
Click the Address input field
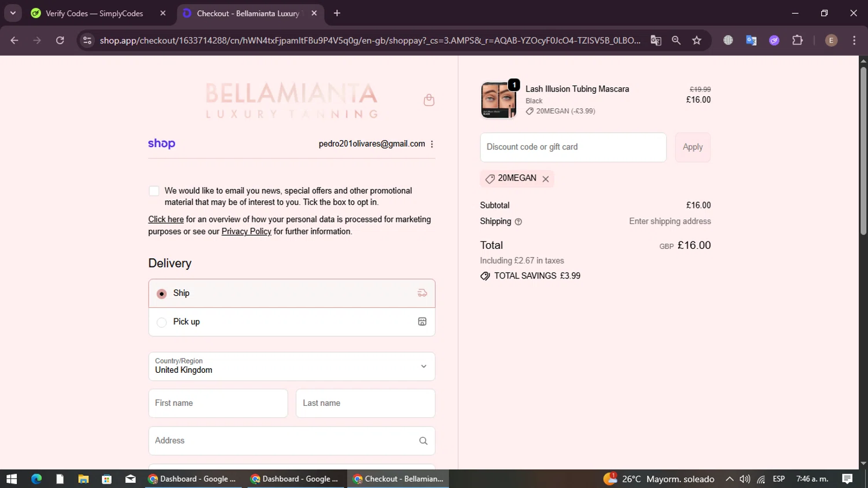[x=292, y=441]
